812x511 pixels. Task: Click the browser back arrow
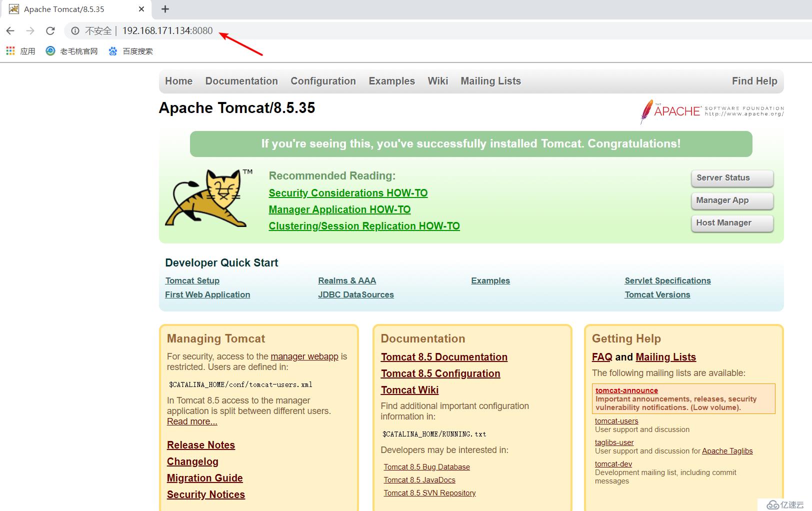pyautogui.click(x=10, y=31)
